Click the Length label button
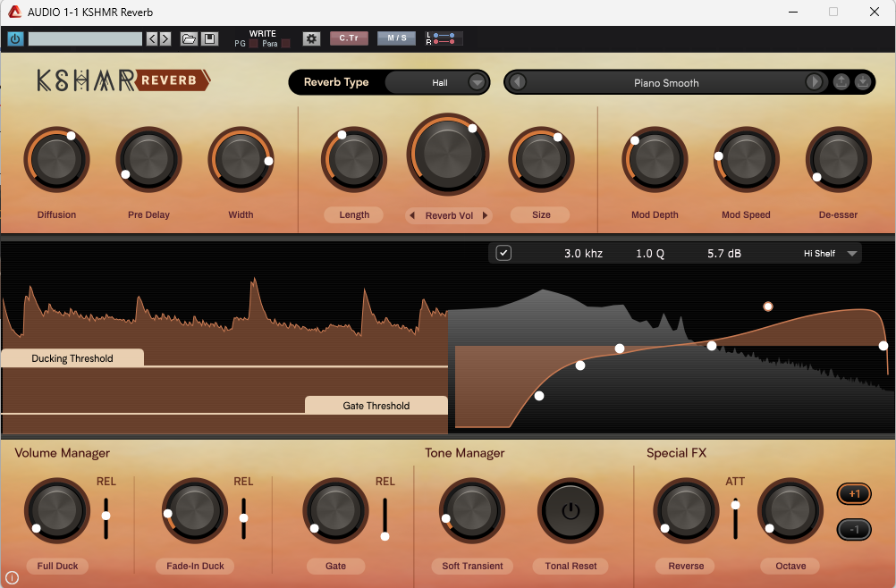This screenshot has height=588, width=896. pyautogui.click(x=354, y=214)
